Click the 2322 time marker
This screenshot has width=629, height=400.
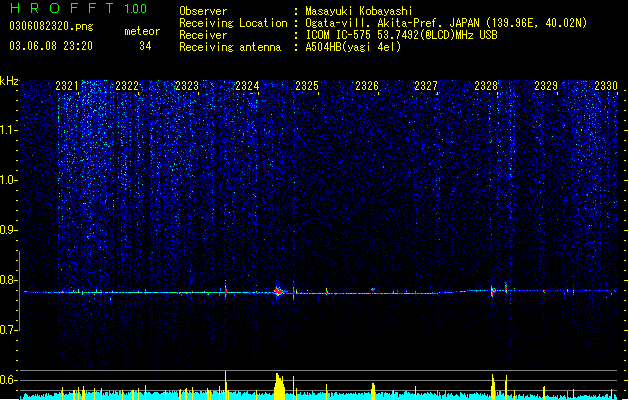[x=127, y=86]
